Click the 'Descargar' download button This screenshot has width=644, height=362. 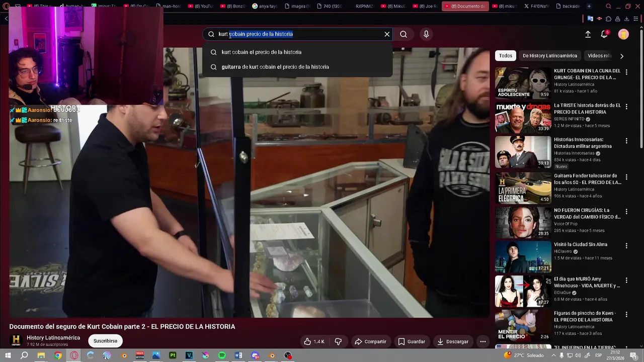[453, 341]
